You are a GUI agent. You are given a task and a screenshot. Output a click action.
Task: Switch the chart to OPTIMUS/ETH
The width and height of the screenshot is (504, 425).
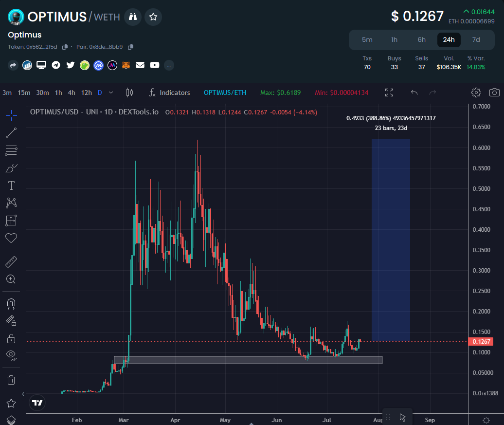(225, 92)
